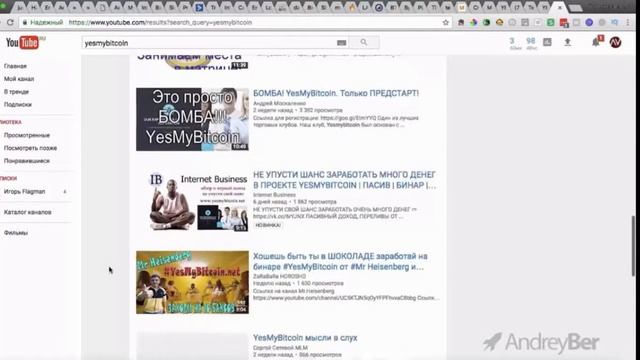Open the 'Это просто БОМБА' video thumbnail
The width and height of the screenshot is (640, 360).
192,119
